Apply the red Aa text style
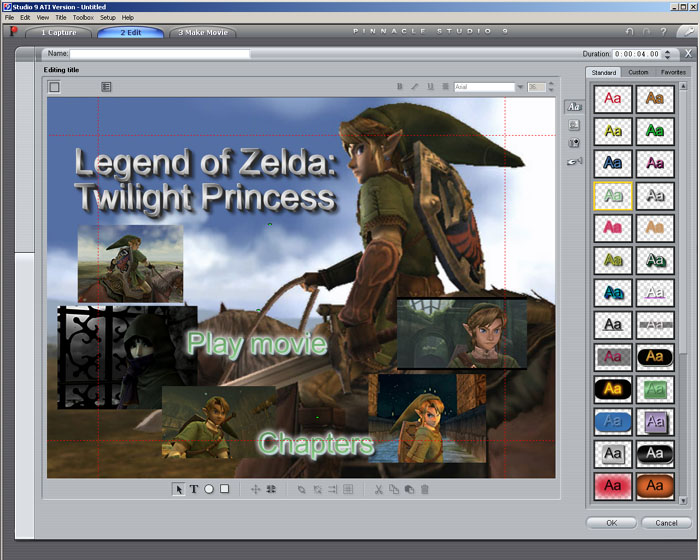This screenshot has height=560, width=700. (x=613, y=98)
